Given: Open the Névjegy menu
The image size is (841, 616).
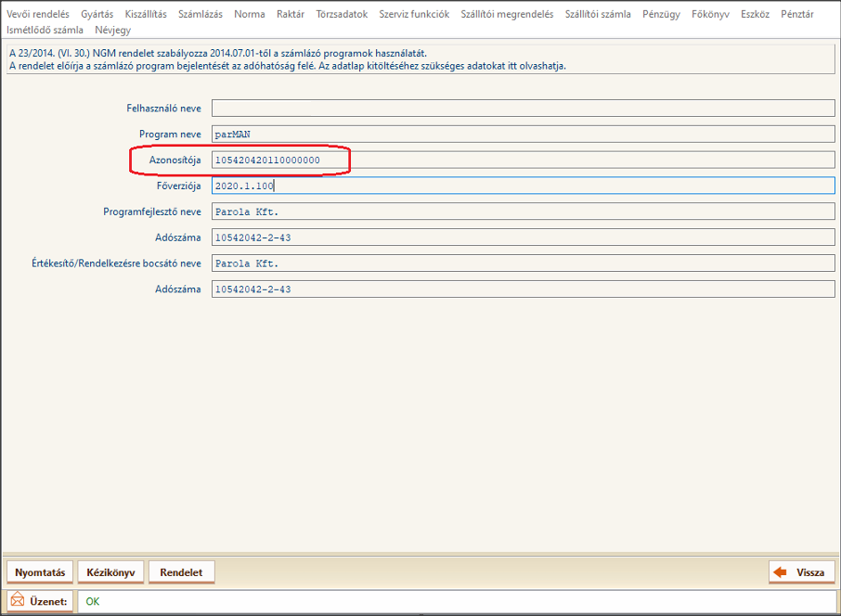Looking at the screenshot, I should (x=112, y=30).
